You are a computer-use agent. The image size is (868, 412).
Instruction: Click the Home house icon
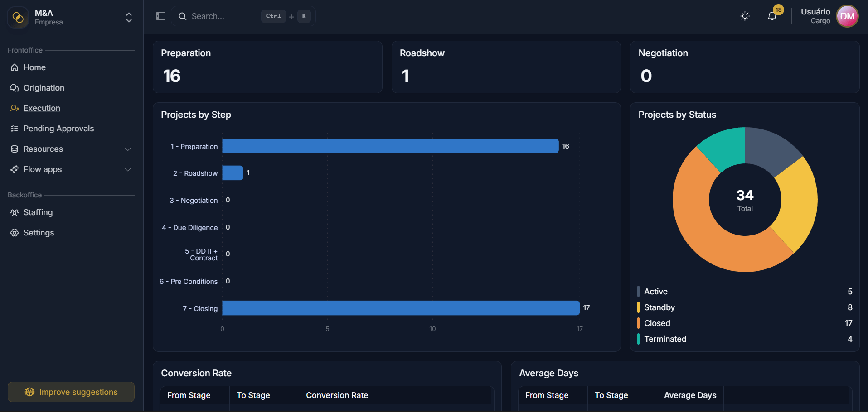point(15,67)
